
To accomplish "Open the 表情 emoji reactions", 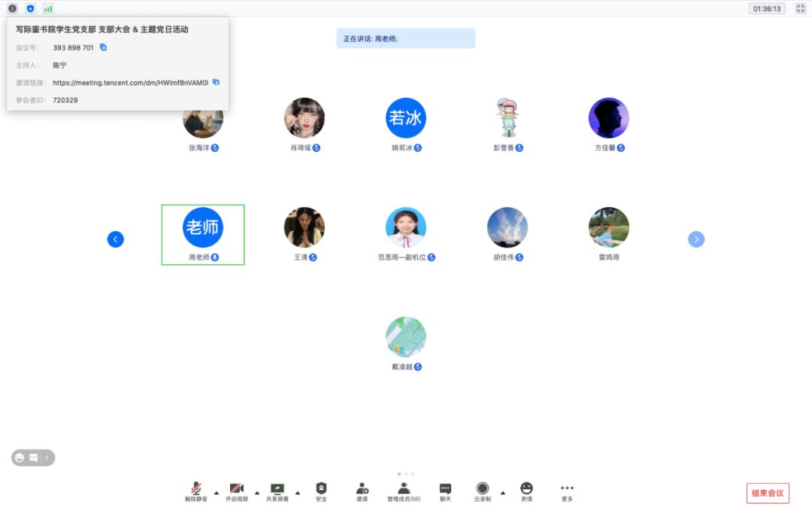I will pos(526,490).
